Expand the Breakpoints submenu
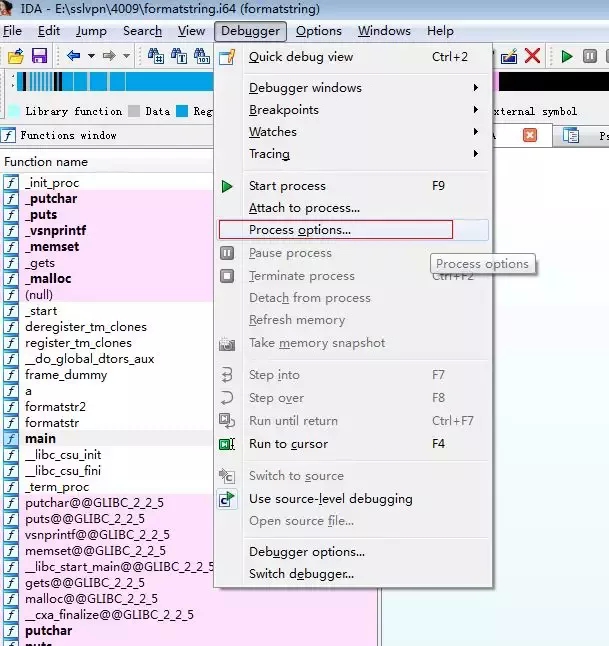 pos(354,110)
